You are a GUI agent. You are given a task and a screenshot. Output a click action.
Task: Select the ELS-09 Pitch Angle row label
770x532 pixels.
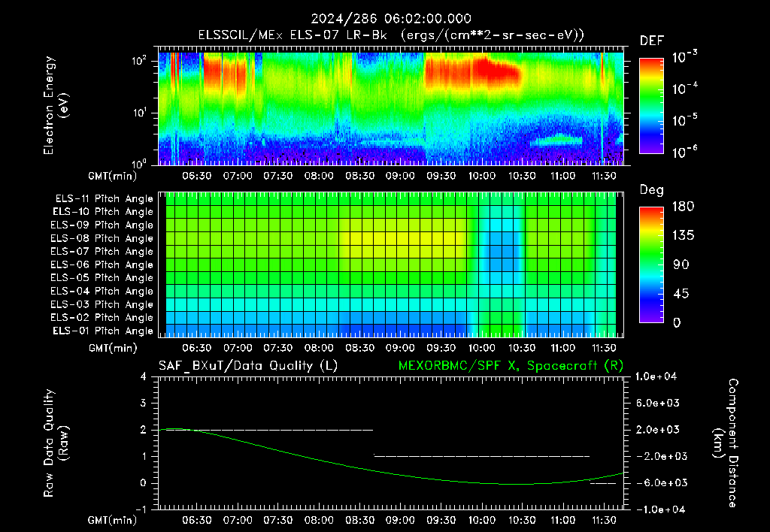pos(102,225)
